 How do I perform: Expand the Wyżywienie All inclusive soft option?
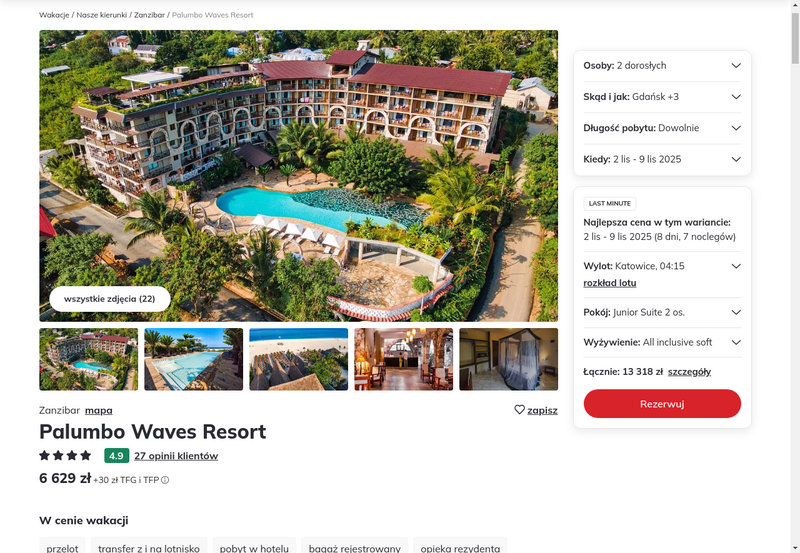[662, 342]
